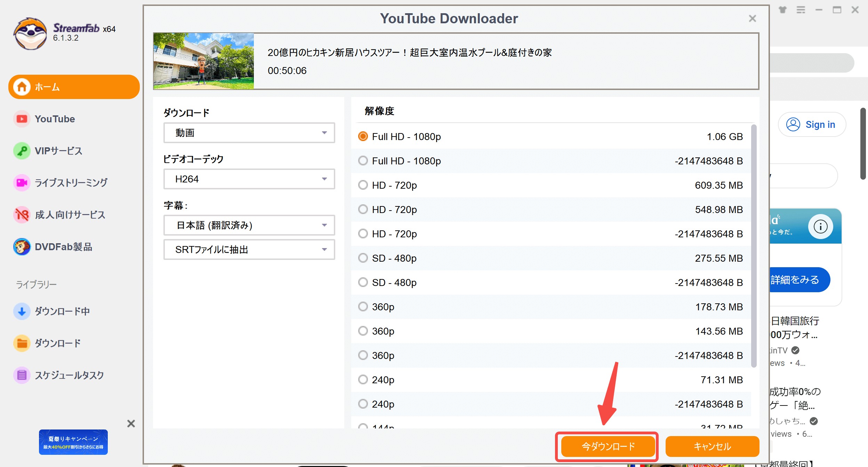Click the resolution list scrollbar
The image size is (868, 467).
point(754,245)
